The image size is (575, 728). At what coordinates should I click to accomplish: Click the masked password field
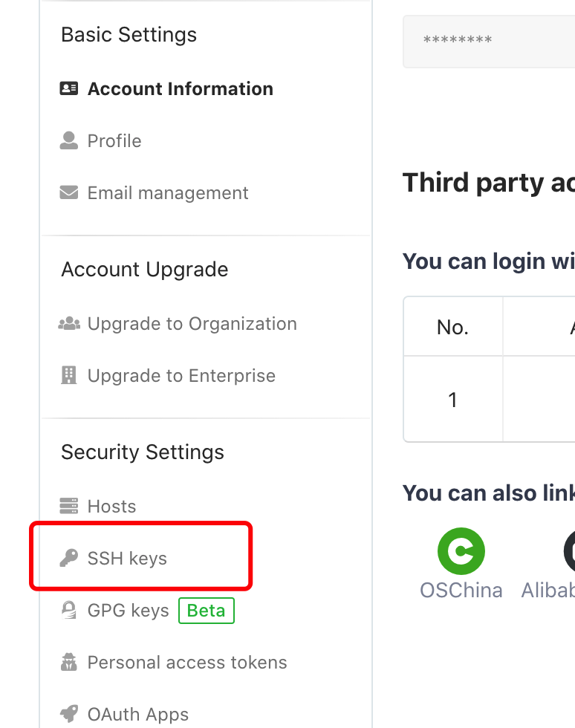[489, 42]
